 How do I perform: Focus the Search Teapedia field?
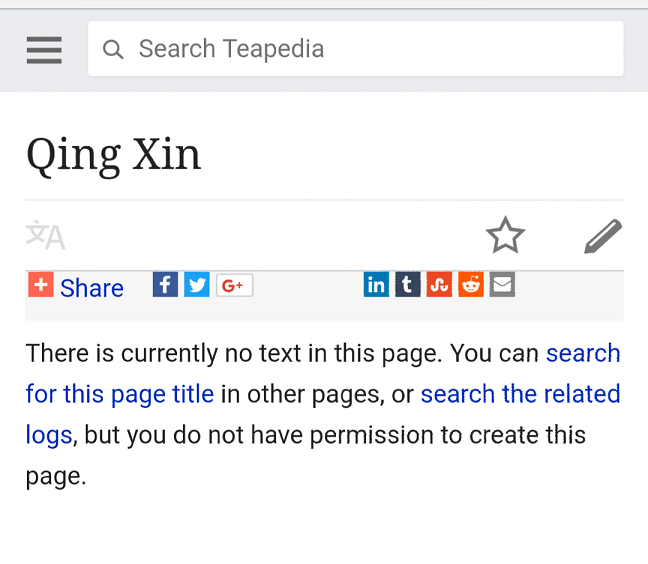tap(355, 49)
